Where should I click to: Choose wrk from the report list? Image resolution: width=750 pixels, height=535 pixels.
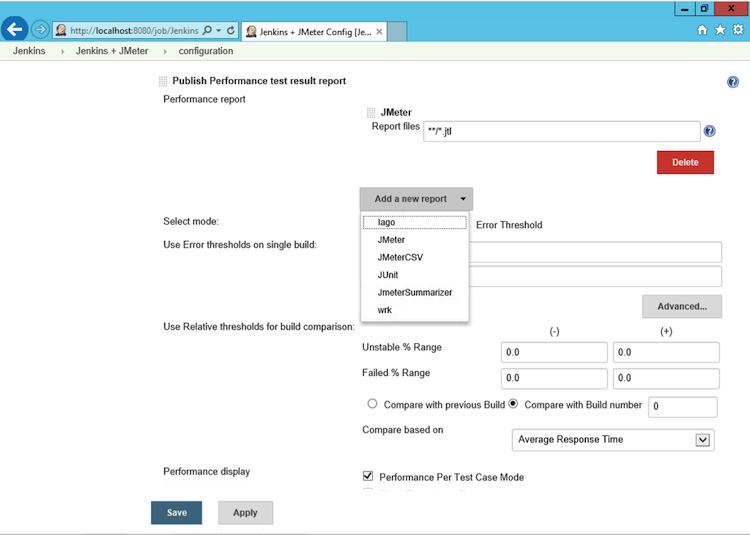pyautogui.click(x=414, y=310)
